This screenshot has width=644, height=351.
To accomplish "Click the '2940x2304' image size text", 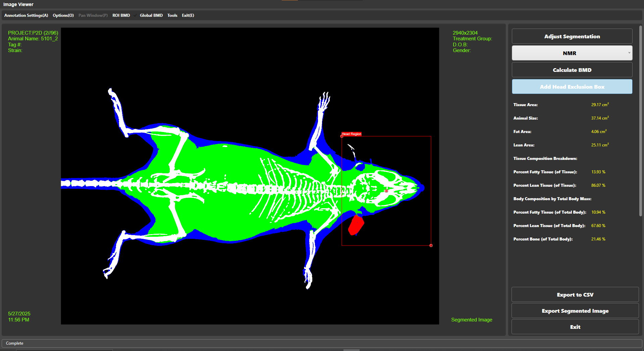I will [x=465, y=33].
